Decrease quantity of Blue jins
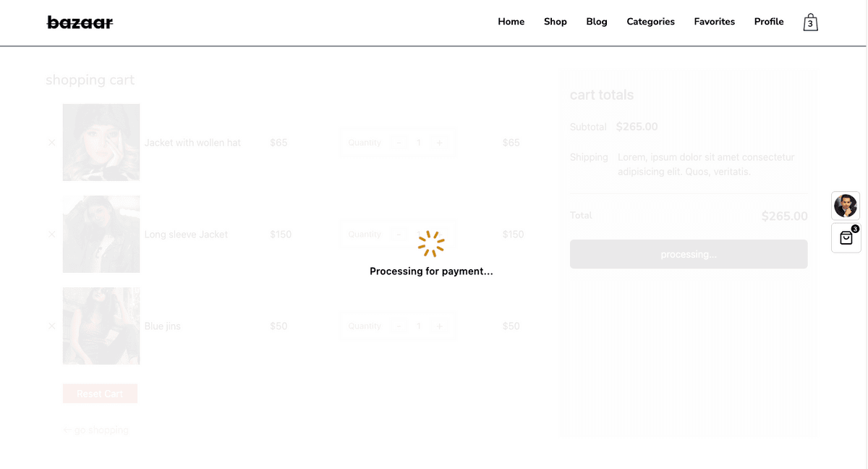Screen dimensions: 868x469 (x=399, y=326)
